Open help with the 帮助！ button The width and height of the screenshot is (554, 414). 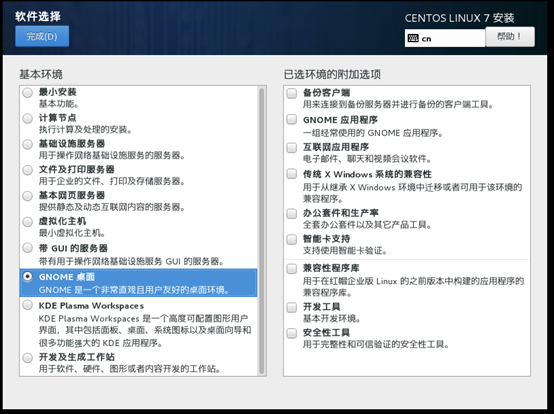coord(510,36)
